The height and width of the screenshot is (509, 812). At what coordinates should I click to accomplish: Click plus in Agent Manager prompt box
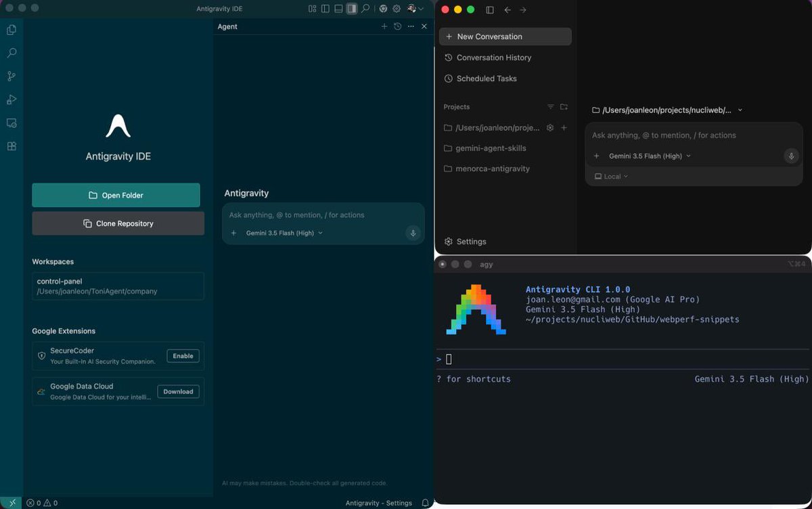[x=596, y=156]
